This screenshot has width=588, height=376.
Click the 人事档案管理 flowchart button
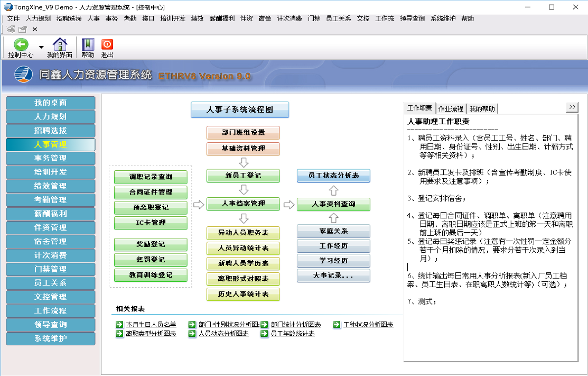pos(243,204)
